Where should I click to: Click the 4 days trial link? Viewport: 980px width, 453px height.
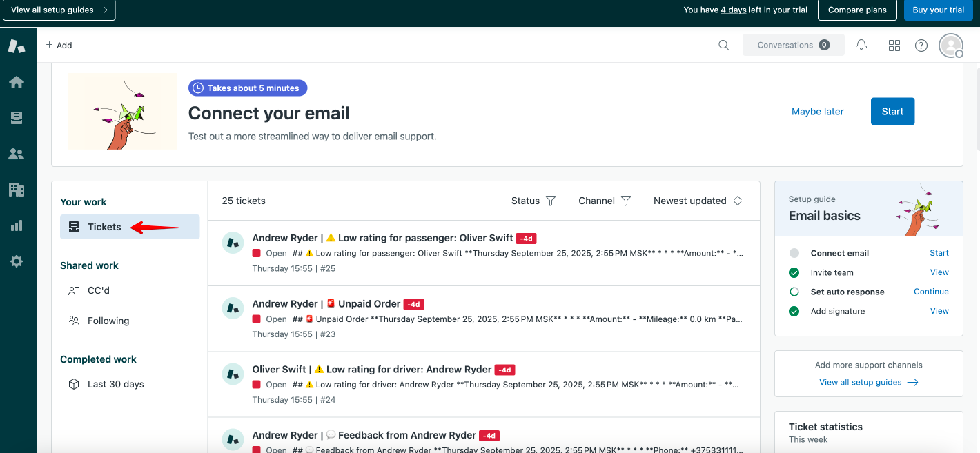[734, 10]
